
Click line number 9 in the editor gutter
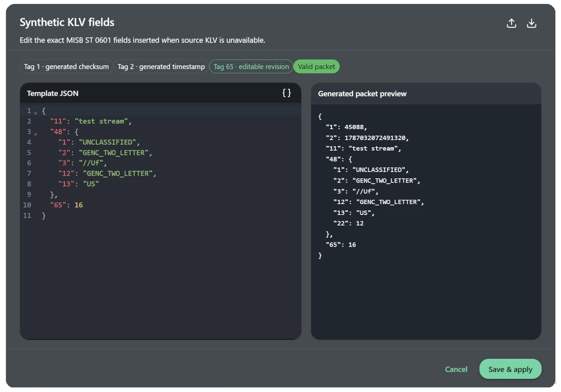pyautogui.click(x=29, y=194)
